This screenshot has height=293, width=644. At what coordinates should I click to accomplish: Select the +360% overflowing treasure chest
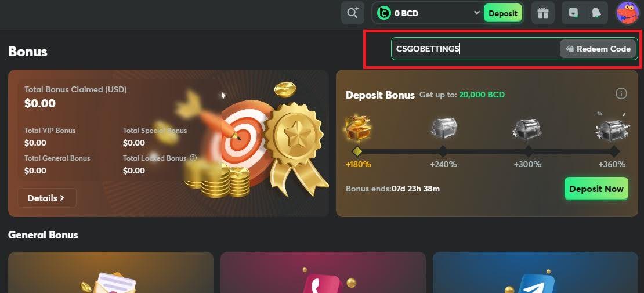coord(610,126)
